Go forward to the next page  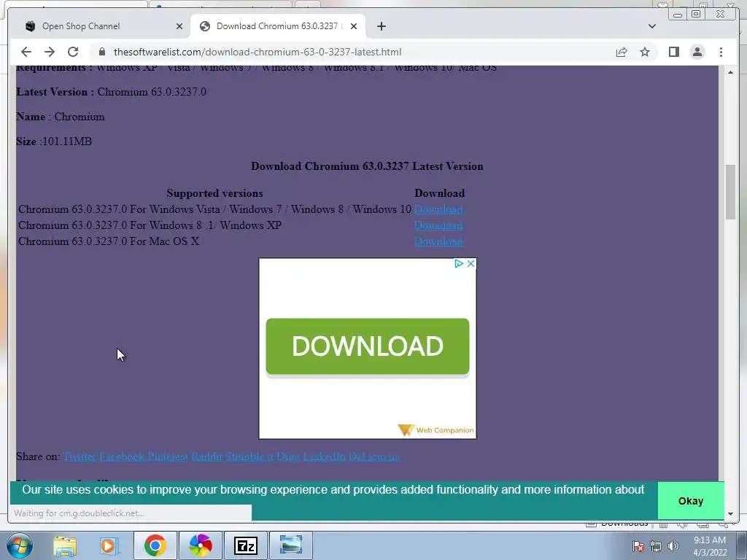tap(50, 52)
